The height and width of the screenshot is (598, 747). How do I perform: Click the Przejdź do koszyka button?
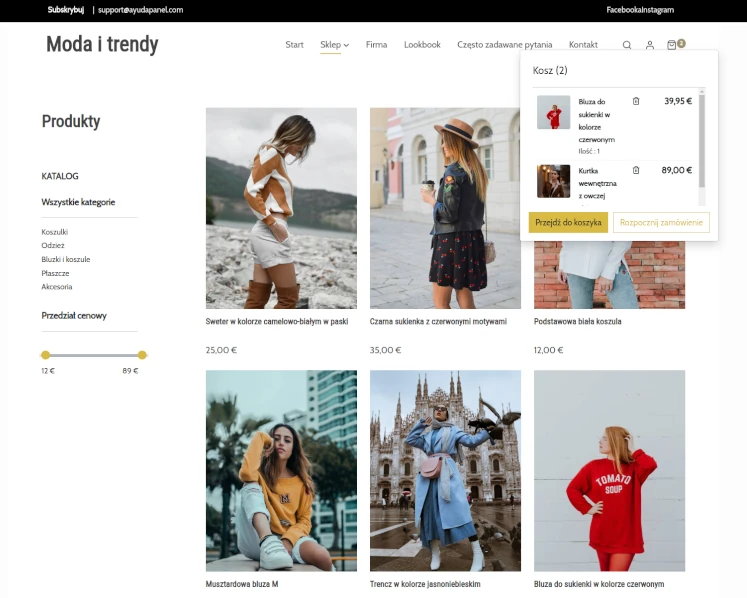pyautogui.click(x=568, y=222)
